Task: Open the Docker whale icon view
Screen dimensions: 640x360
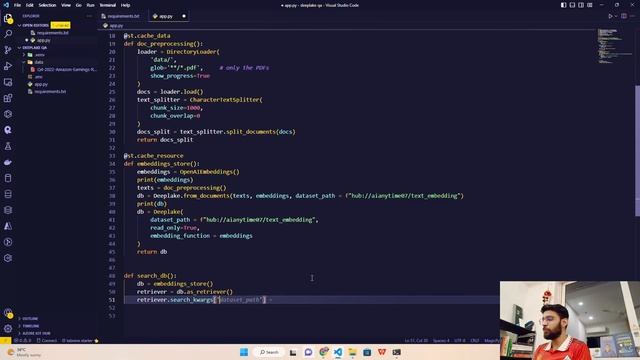Action: click(8, 162)
